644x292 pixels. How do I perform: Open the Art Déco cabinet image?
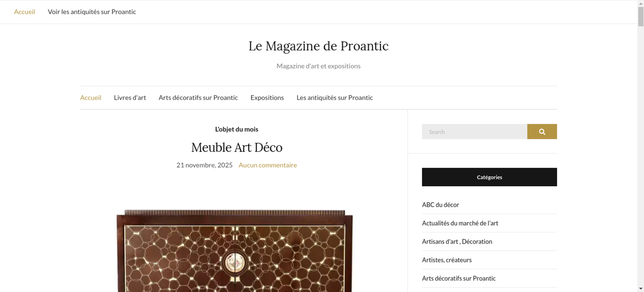pos(235,251)
